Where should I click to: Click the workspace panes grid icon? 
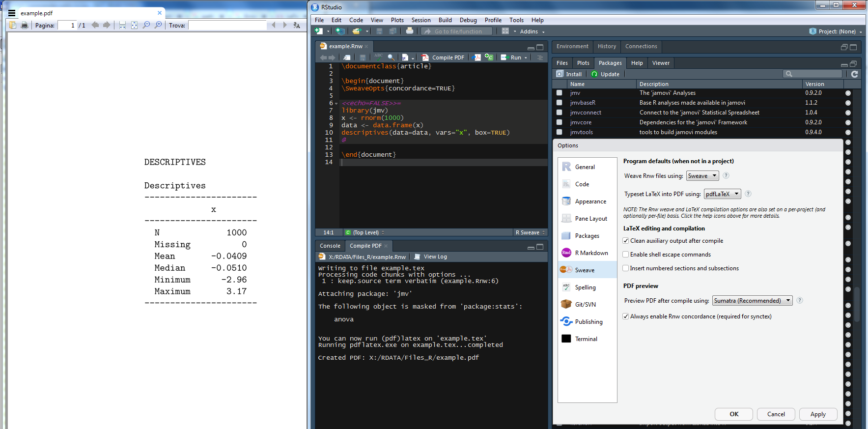(505, 31)
